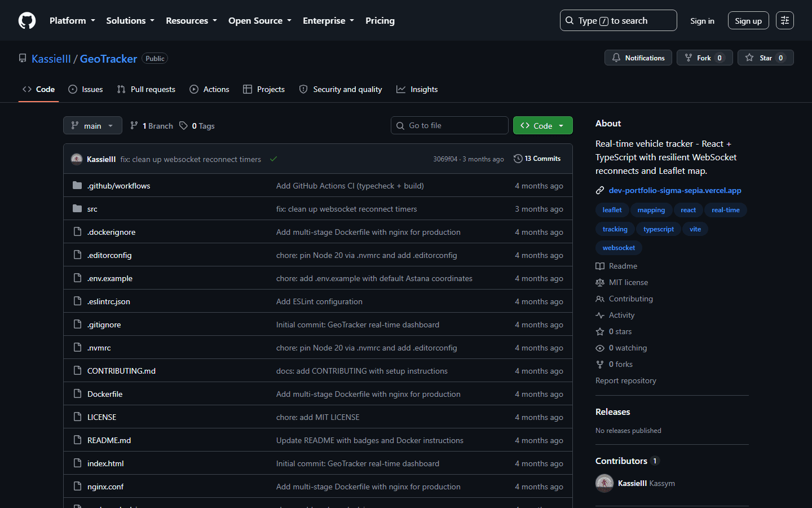This screenshot has width=812, height=508.
Task: Click the green checkmark commit status icon
Action: click(273, 159)
